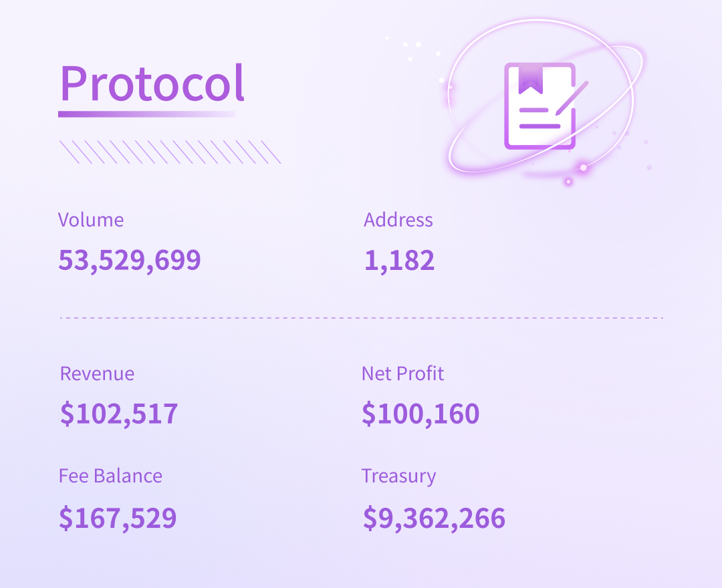Click the glowing dot on the orbit ring
The width and height of the screenshot is (722, 588).
coord(583,168)
